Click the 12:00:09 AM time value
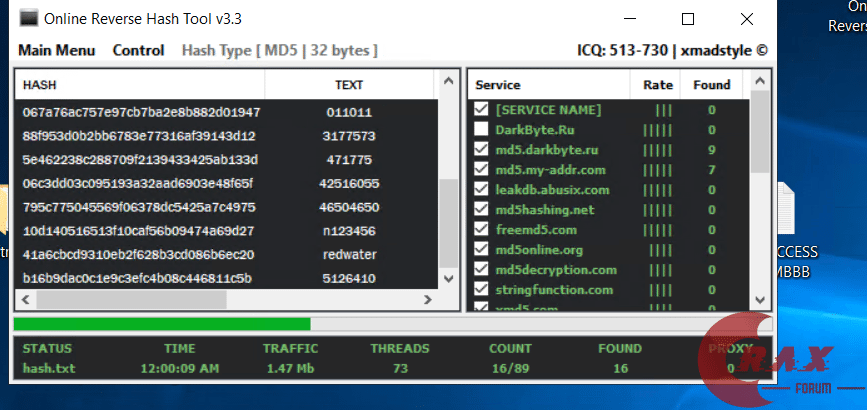Image resolution: width=867 pixels, height=410 pixels. (180, 368)
